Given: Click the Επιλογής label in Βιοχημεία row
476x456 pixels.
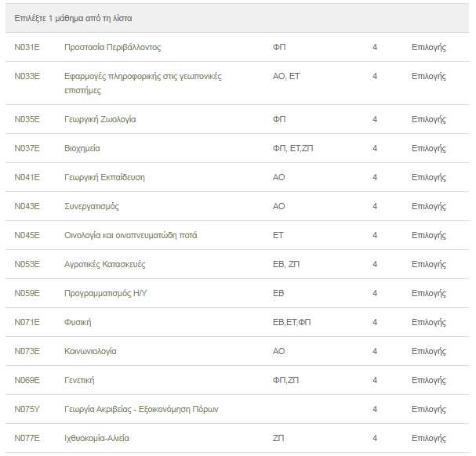Looking at the screenshot, I should pos(428,148).
